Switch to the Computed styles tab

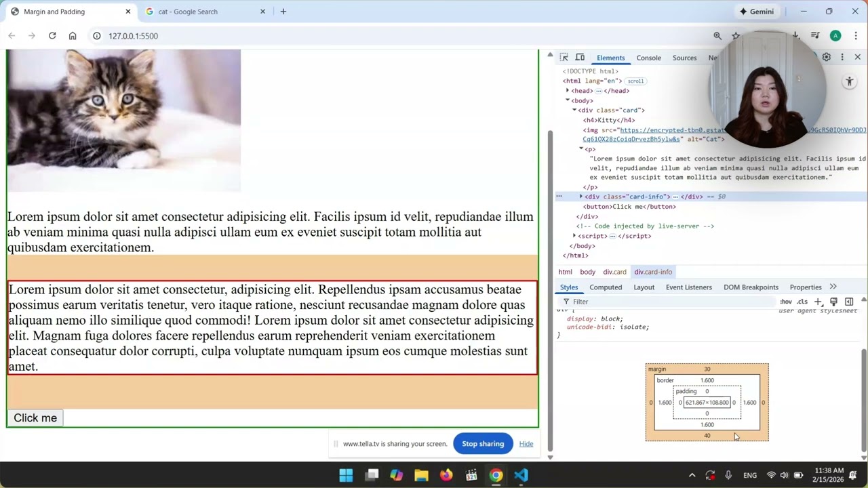(x=606, y=287)
